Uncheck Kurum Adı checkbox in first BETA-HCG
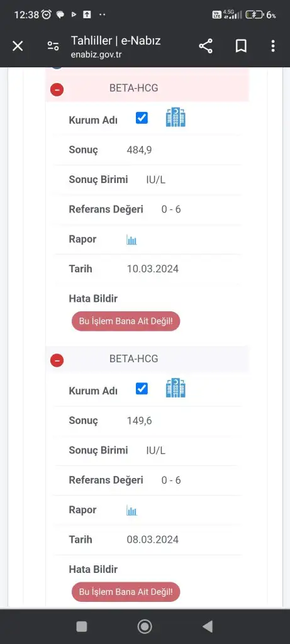 coord(142,118)
